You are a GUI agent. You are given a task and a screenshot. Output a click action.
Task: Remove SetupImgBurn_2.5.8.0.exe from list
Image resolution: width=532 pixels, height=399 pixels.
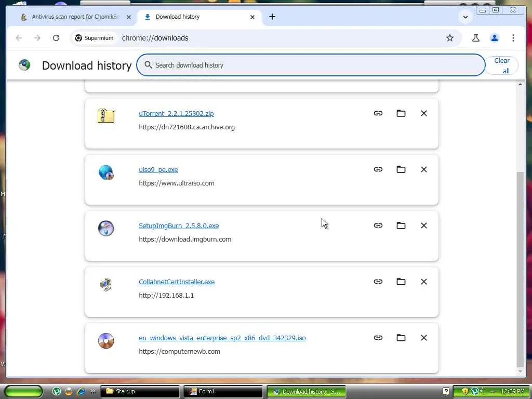424,225
